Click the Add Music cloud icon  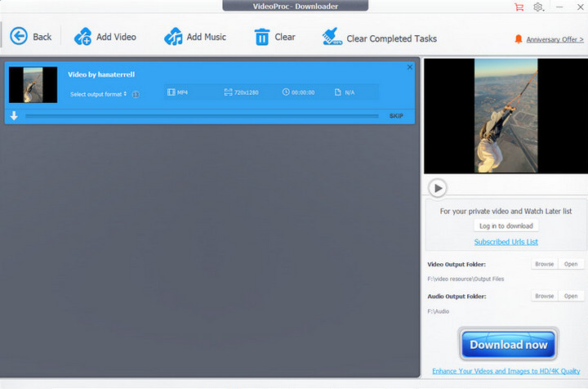173,37
